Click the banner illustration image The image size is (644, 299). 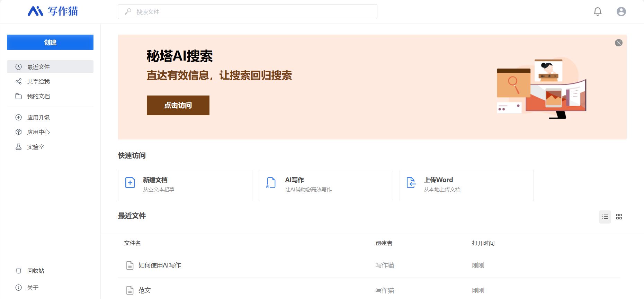pos(542,88)
